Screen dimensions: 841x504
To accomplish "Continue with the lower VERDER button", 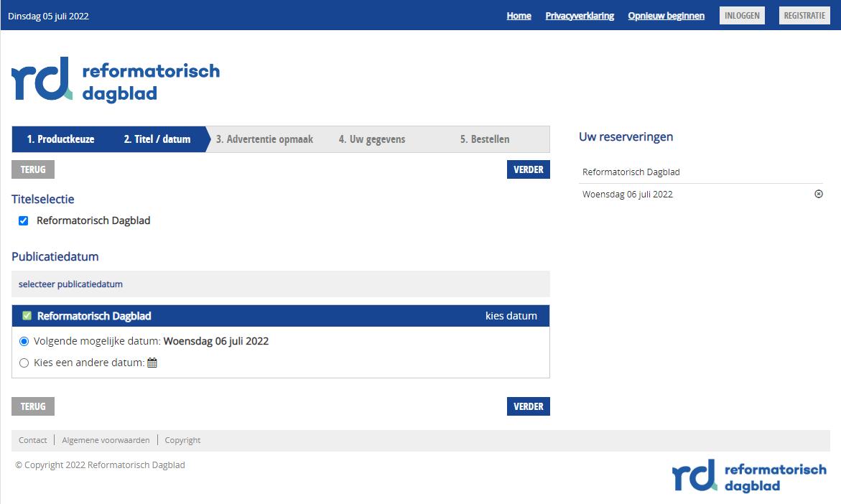I will [x=529, y=406].
